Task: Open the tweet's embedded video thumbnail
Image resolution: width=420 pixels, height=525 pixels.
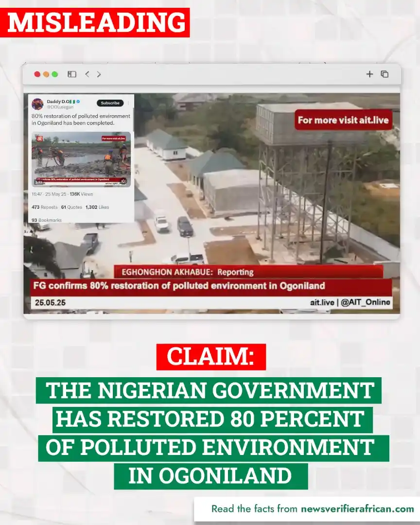Action: point(81,159)
